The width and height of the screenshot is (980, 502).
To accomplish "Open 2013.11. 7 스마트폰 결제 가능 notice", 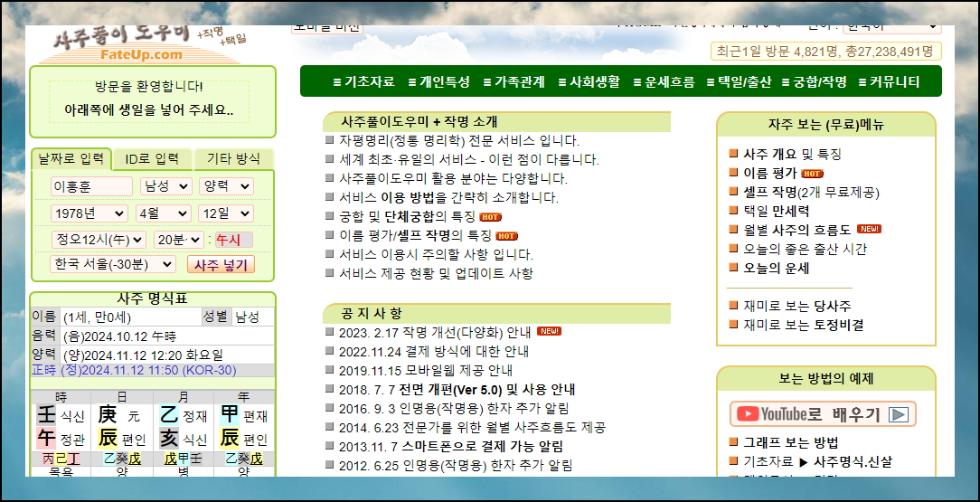I will (x=451, y=446).
